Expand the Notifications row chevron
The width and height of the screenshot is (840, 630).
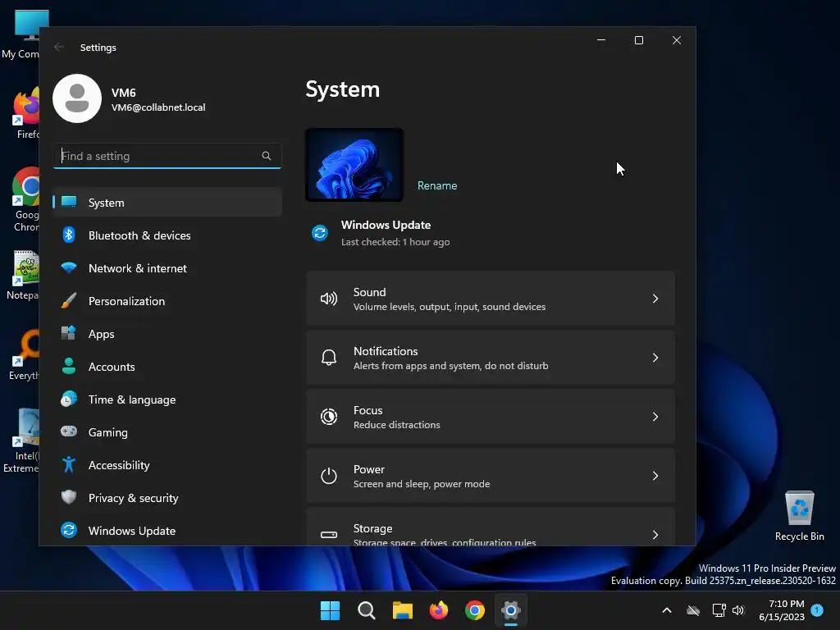[655, 358]
